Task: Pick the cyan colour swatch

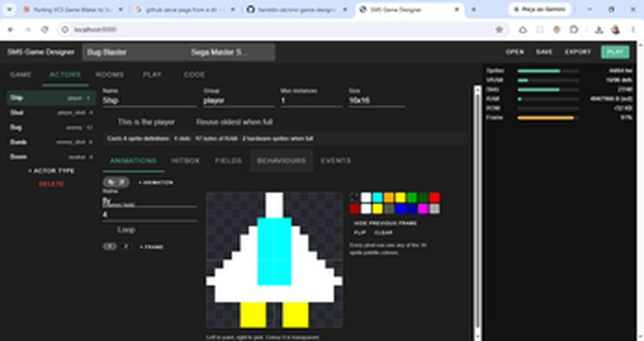Action: tap(377, 197)
